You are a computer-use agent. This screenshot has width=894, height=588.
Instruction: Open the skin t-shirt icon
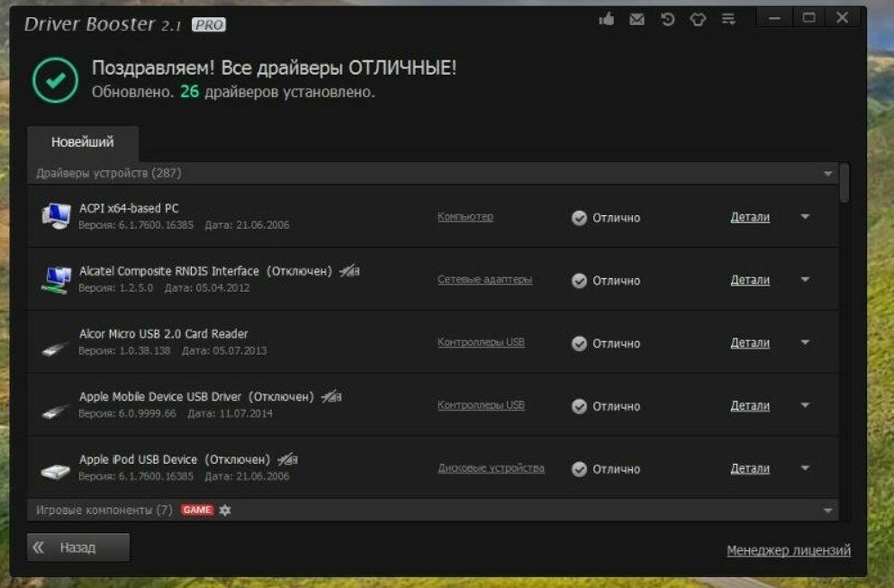point(698,20)
